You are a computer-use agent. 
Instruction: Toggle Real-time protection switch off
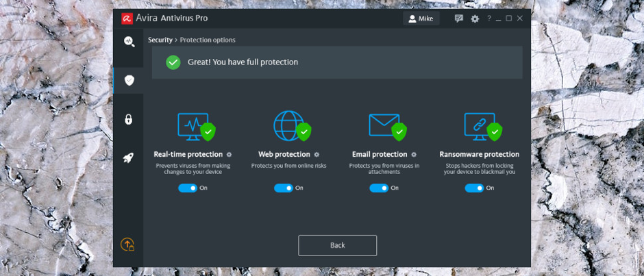[188, 188]
